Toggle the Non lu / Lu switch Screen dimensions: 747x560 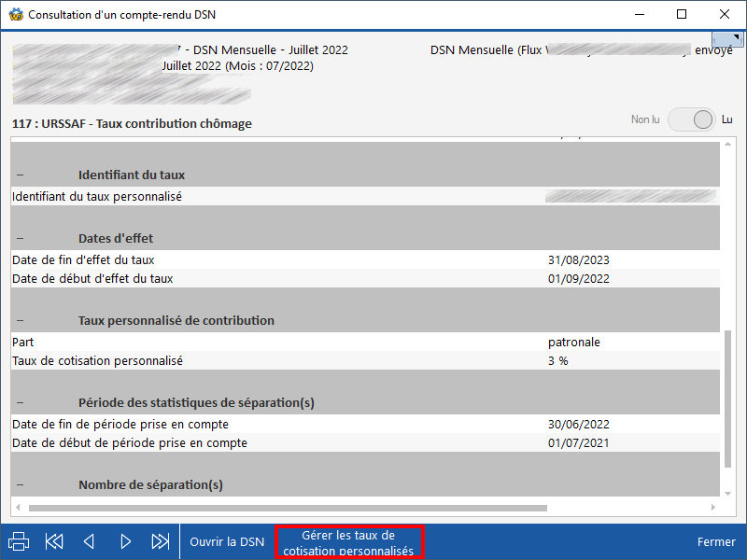tap(692, 119)
